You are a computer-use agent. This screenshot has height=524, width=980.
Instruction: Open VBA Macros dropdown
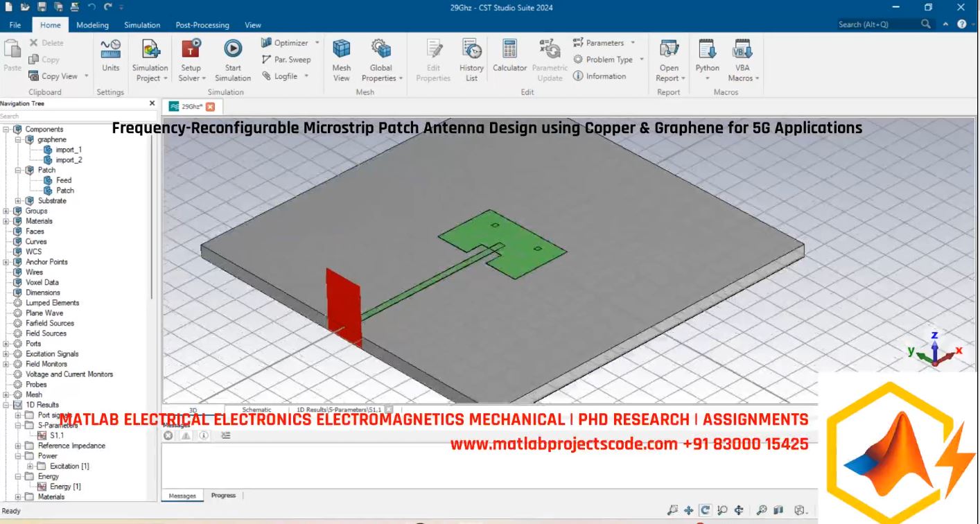pyautogui.click(x=742, y=73)
